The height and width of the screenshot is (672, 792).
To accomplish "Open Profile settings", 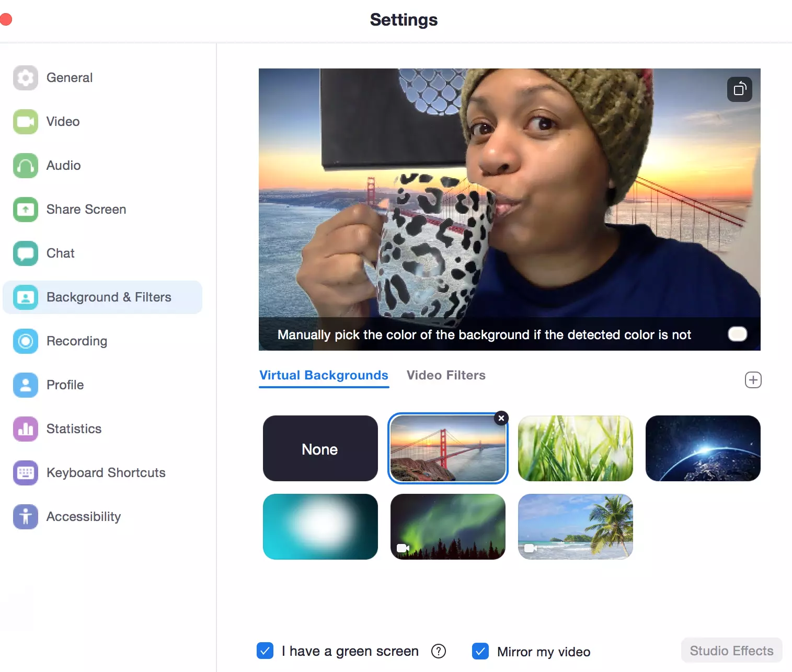I will pos(102,385).
